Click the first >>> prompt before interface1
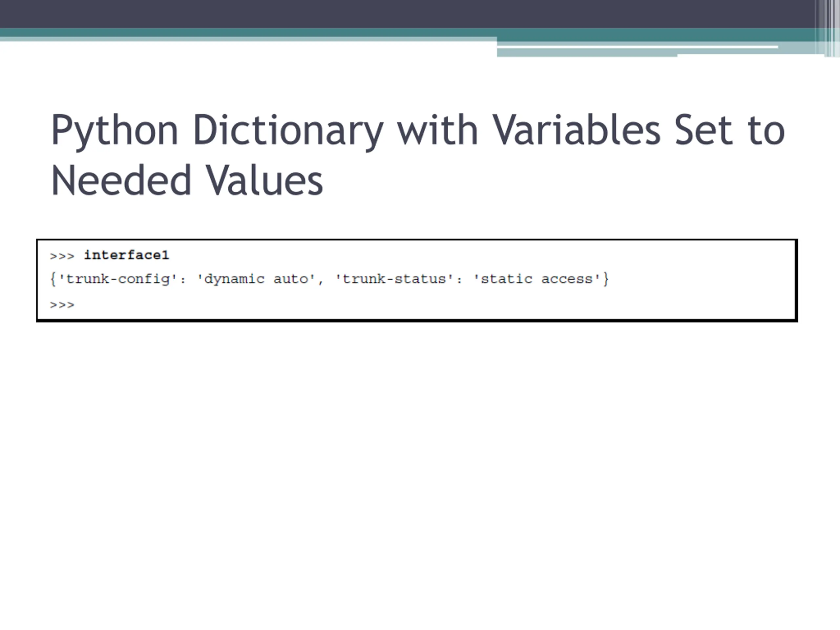 pyautogui.click(x=62, y=256)
